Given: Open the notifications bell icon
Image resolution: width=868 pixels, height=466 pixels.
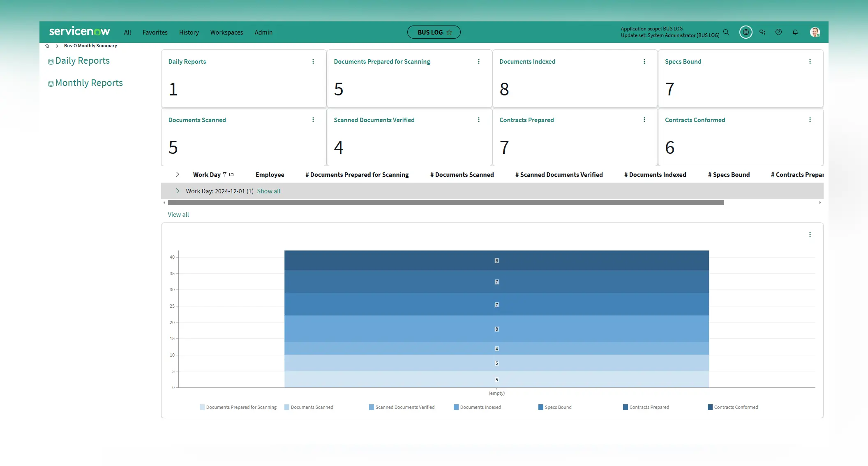Looking at the screenshot, I should point(795,32).
